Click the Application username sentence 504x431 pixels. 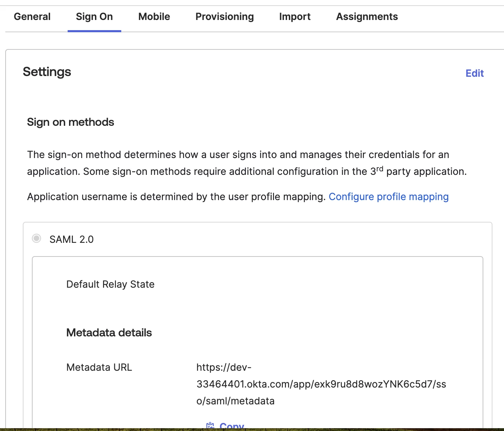tap(176, 197)
